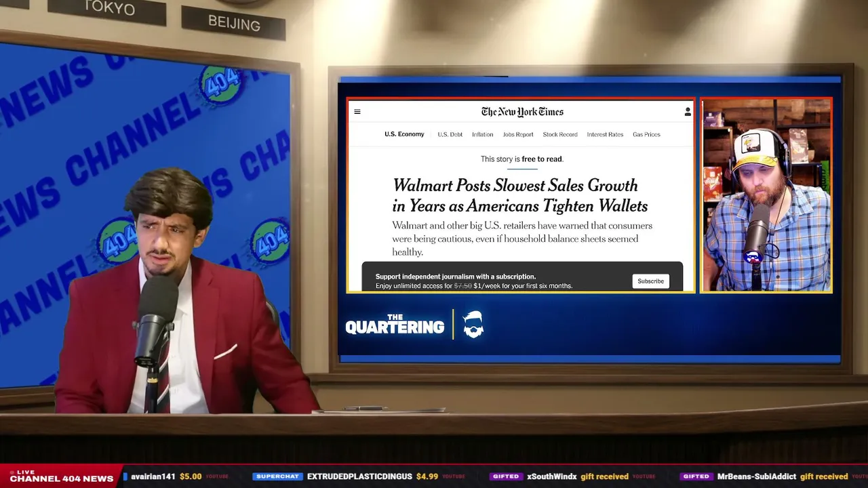This screenshot has height=488, width=868.
Task: Open the Gas Prices nav link
Action: (646, 134)
